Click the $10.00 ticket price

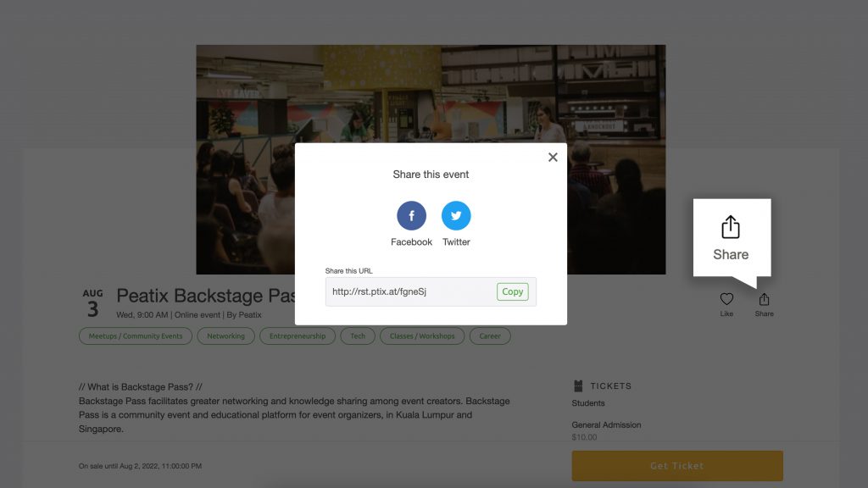[x=584, y=437]
